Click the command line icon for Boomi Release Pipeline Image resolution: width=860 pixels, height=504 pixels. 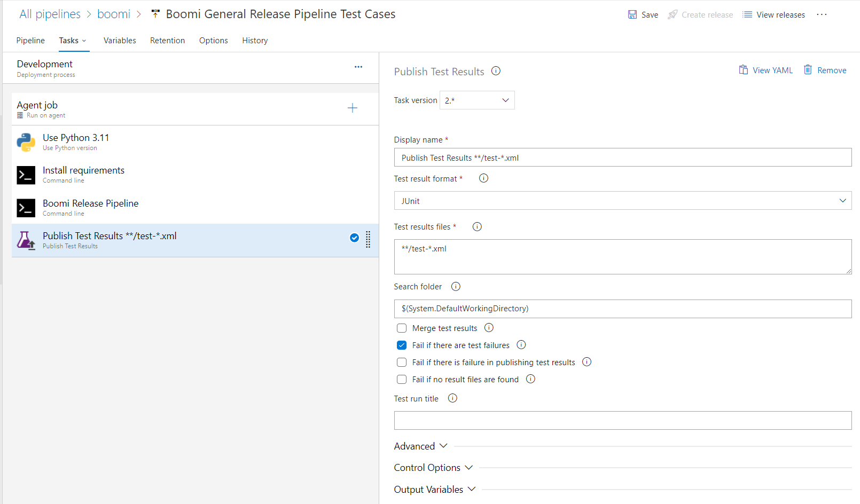[26, 208]
